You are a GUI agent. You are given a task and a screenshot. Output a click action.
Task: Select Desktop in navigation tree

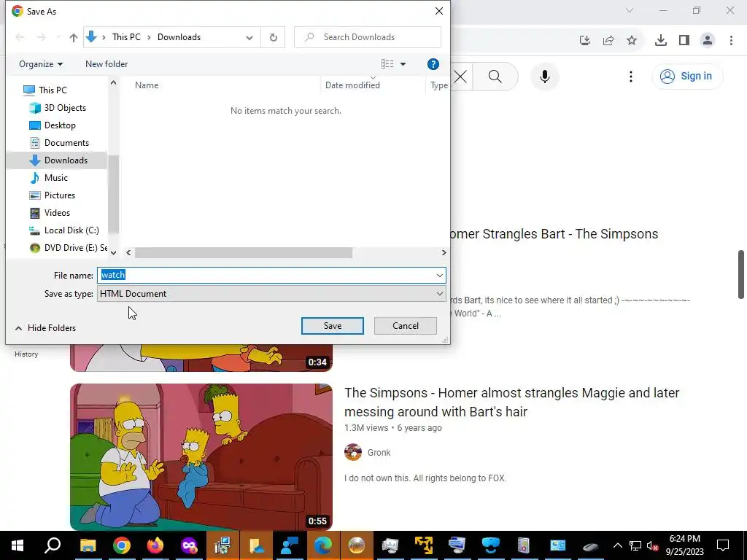coord(60,125)
